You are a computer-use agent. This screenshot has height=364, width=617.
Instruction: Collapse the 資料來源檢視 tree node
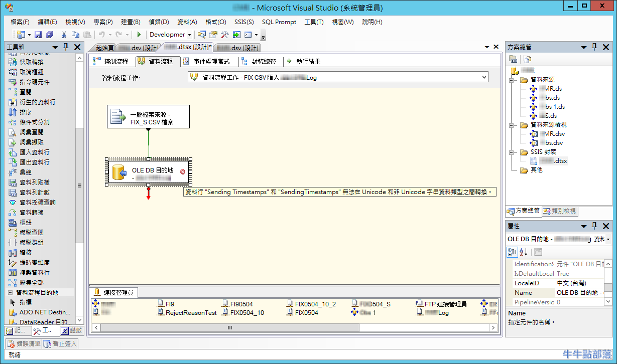click(512, 125)
